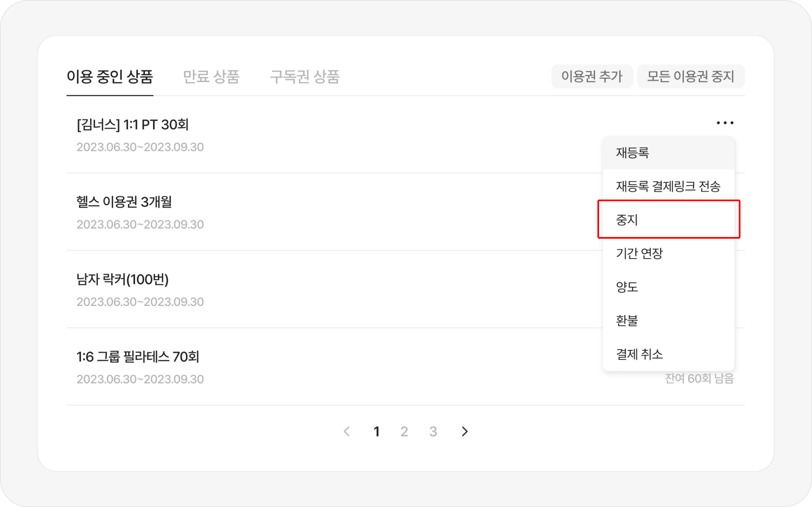
Task: Jump to page 3
Action: point(433,432)
